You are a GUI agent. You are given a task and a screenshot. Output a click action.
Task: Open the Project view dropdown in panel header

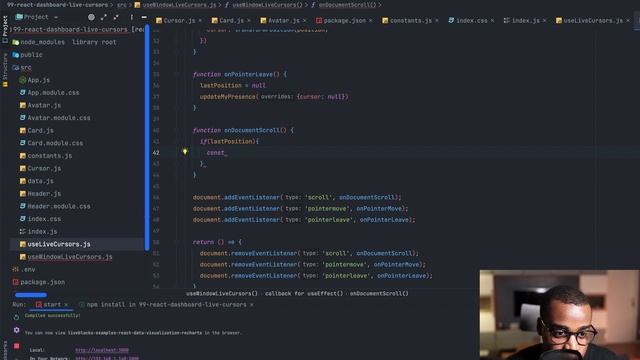56,17
